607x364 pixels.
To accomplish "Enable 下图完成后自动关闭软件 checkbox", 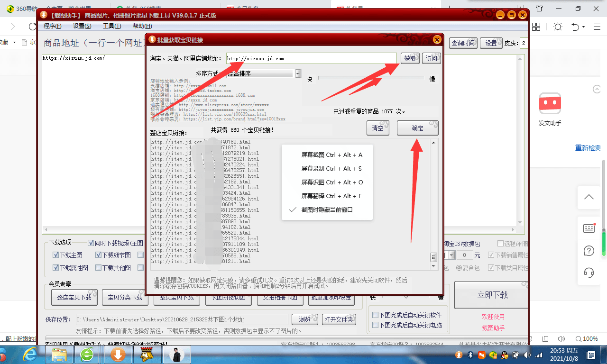I will [x=375, y=315].
